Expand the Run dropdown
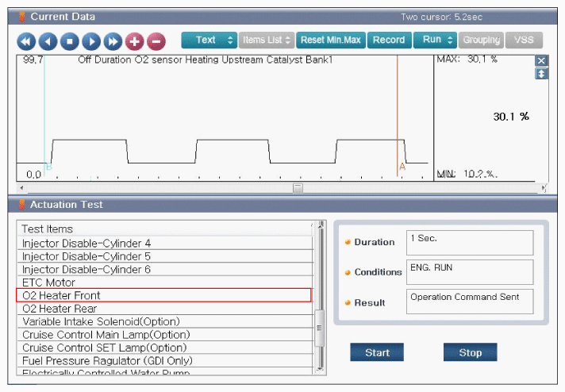The width and height of the screenshot is (565, 392). [x=435, y=40]
